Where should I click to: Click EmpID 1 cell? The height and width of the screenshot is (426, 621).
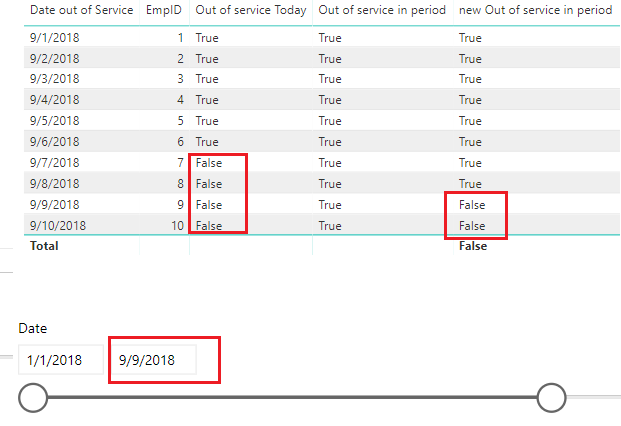click(181, 38)
